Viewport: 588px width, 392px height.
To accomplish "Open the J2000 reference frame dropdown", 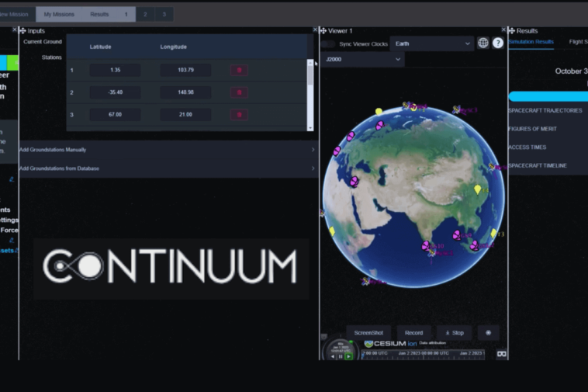I will point(363,60).
